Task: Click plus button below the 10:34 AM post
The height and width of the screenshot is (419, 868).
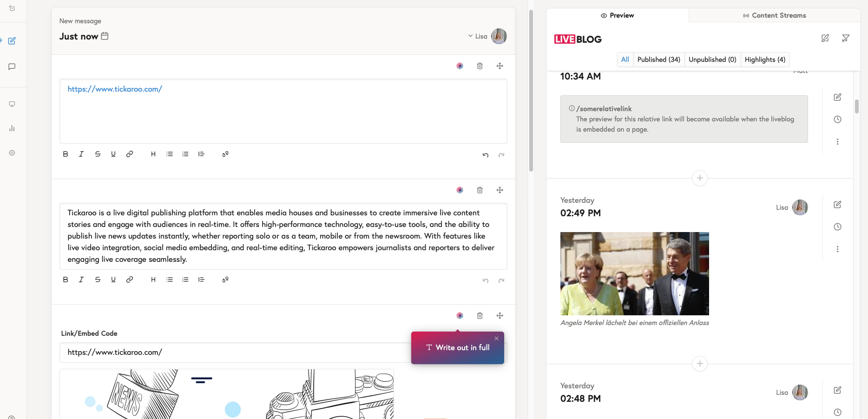Action: (x=700, y=178)
